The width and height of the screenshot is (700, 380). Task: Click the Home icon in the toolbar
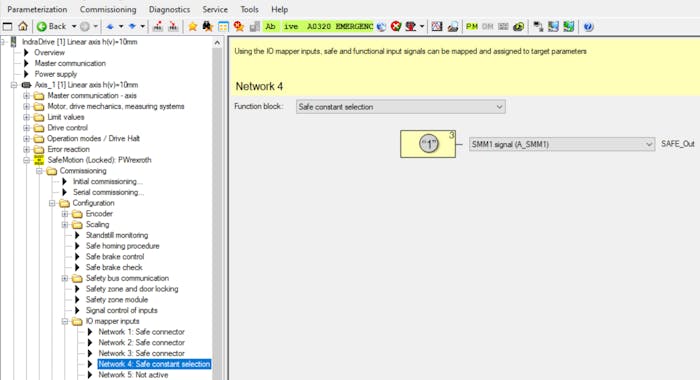23,26
